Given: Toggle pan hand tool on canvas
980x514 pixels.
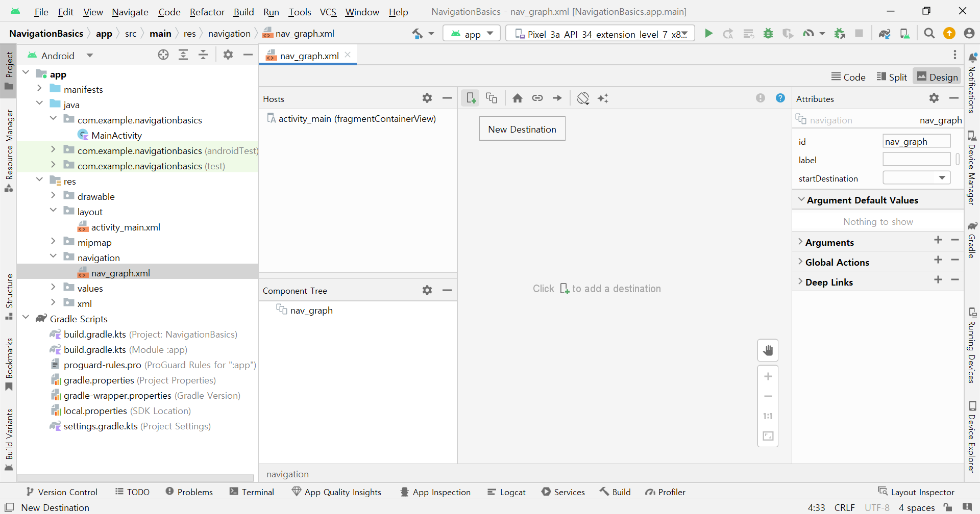Looking at the screenshot, I should coord(768,350).
